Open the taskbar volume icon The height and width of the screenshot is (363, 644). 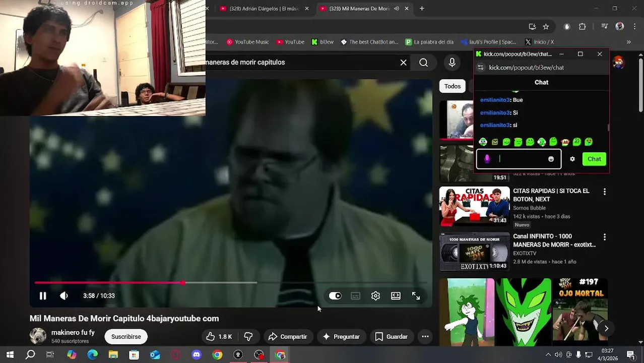pyautogui.click(x=558, y=355)
